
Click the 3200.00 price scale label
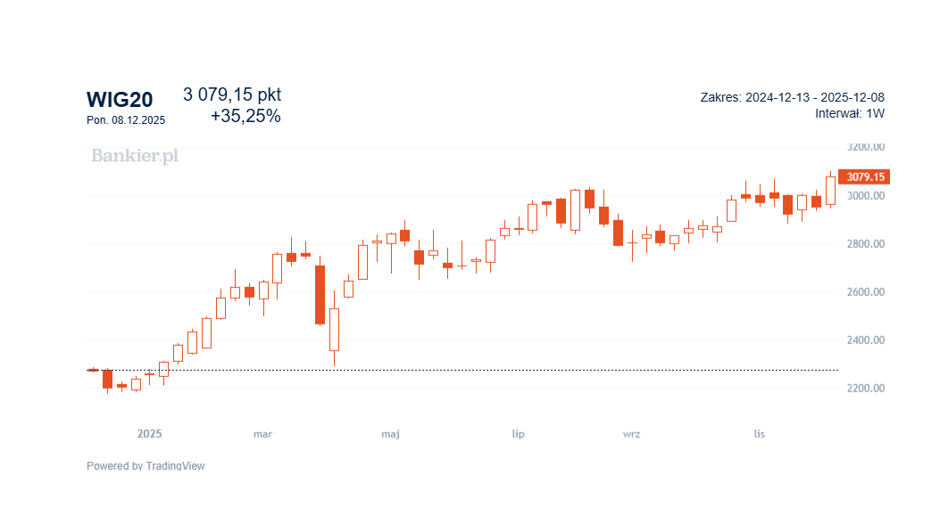tap(865, 147)
